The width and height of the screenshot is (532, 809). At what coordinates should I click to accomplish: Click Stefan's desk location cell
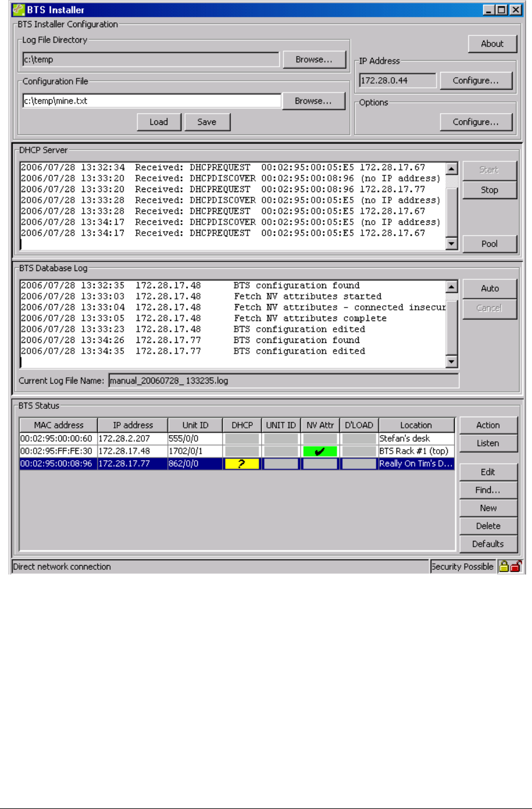(x=416, y=438)
